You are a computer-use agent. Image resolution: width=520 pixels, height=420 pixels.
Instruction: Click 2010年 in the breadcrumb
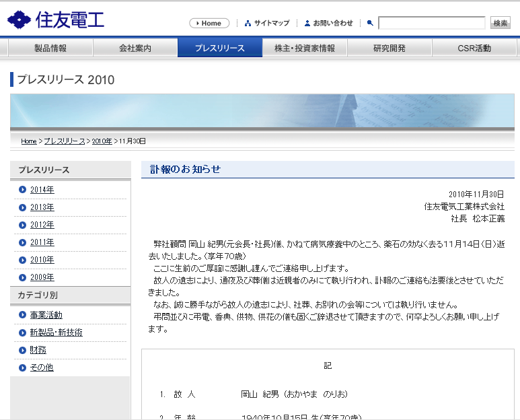point(102,141)
